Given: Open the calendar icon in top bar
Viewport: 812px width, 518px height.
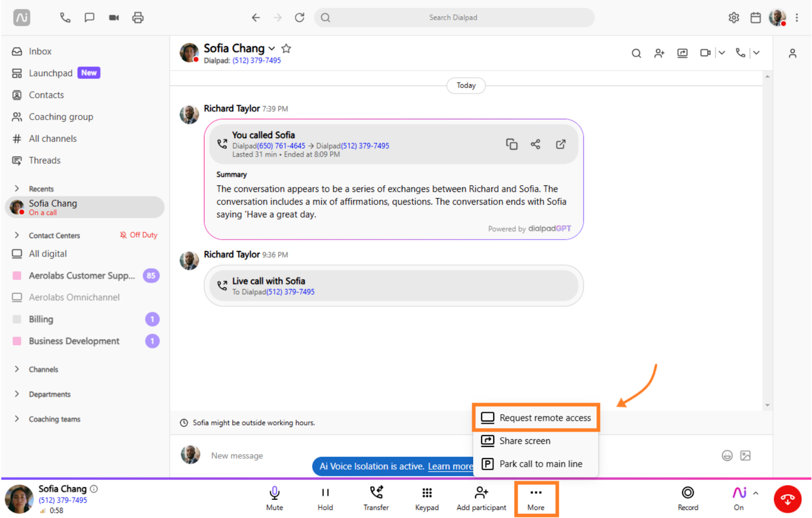Looking at the screenshot, I should [756, 18].
